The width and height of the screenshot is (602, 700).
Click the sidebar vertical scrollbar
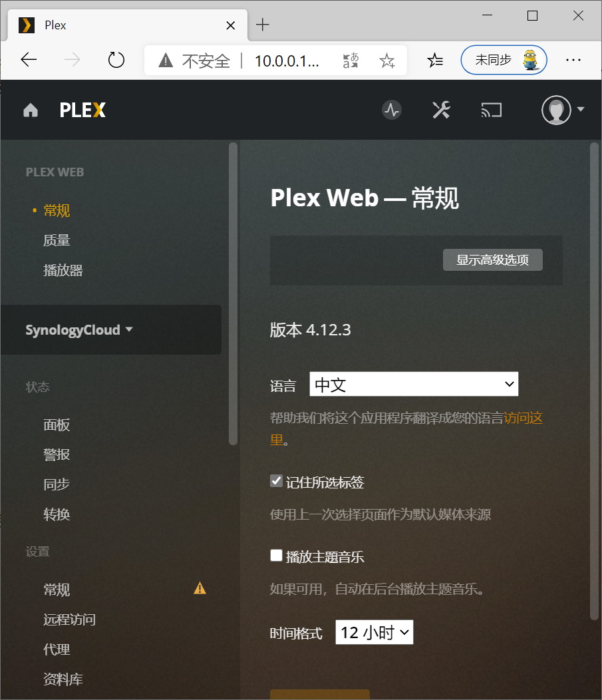pyautogui.click(x=233, y=293)
